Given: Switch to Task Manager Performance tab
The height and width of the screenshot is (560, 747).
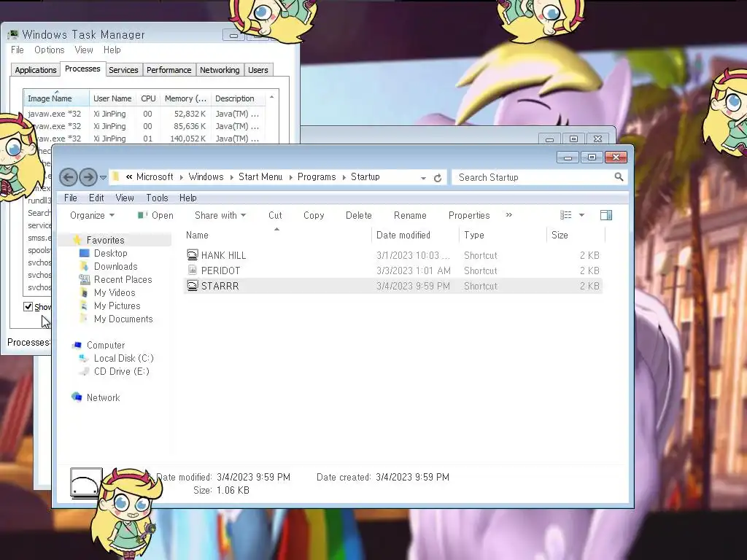Looking at the screenshot, I should point(169,70).
